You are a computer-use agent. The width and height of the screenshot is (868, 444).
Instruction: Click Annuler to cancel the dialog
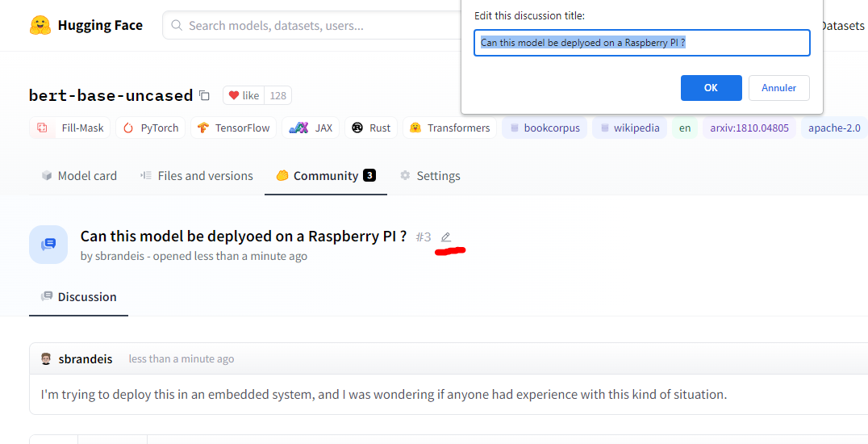pos(778,88)
